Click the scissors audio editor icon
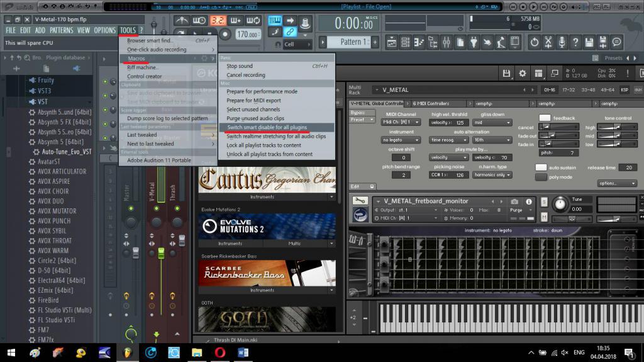 [548, 42]
